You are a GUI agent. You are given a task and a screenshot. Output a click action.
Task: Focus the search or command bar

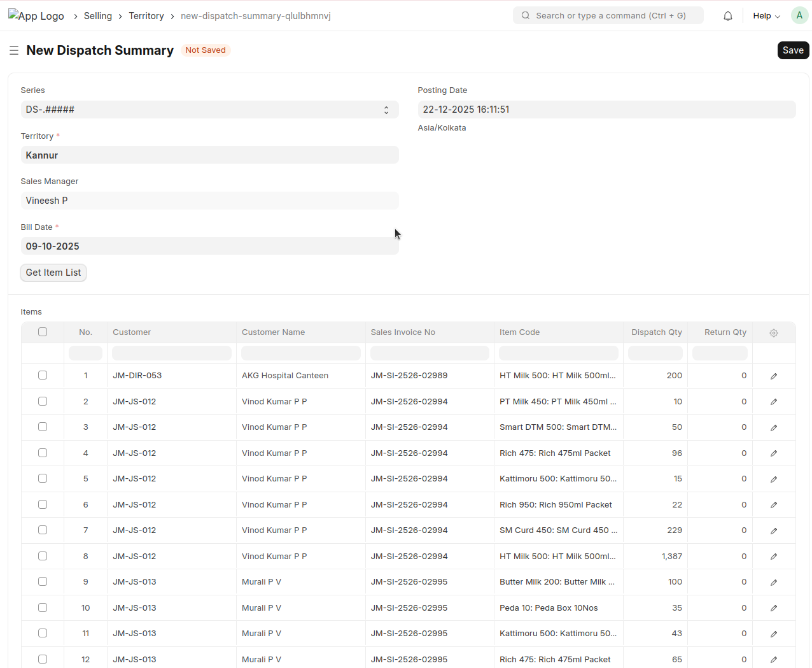608,16
